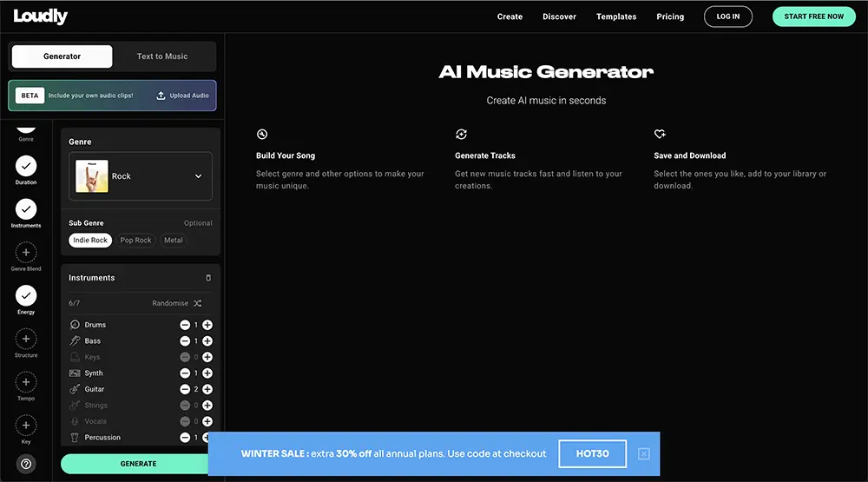Toggle the Metal sub genre chip
Viewport: 868px width, 482px height.
click(x=174, y=241)
